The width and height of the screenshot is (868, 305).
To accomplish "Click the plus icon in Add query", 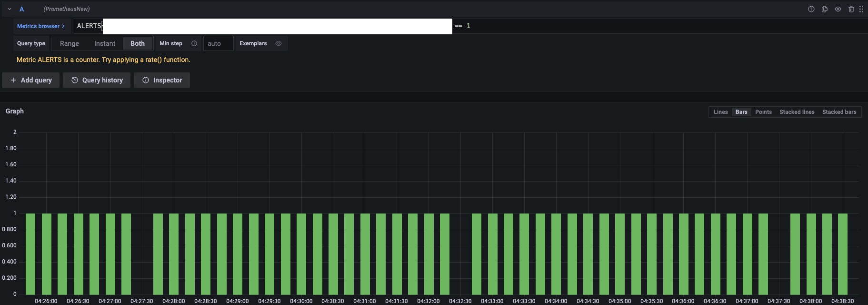I will (x=13, y=80).
